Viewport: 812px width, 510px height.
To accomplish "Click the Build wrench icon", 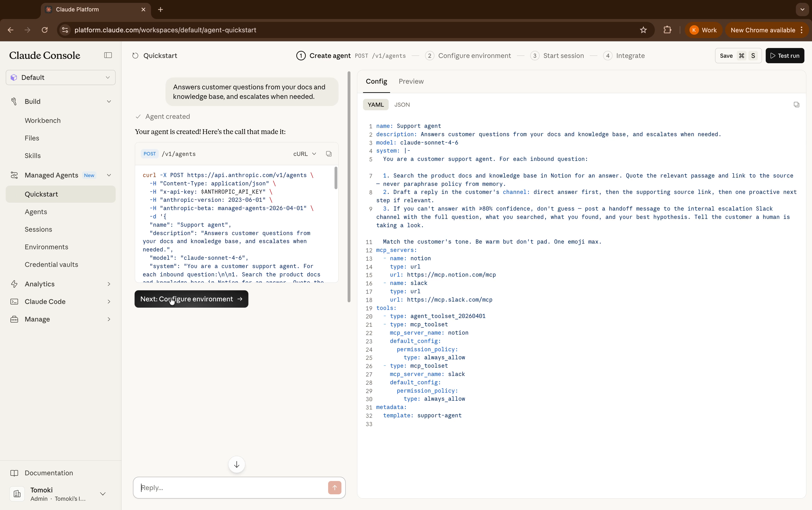I will point(14,101).
